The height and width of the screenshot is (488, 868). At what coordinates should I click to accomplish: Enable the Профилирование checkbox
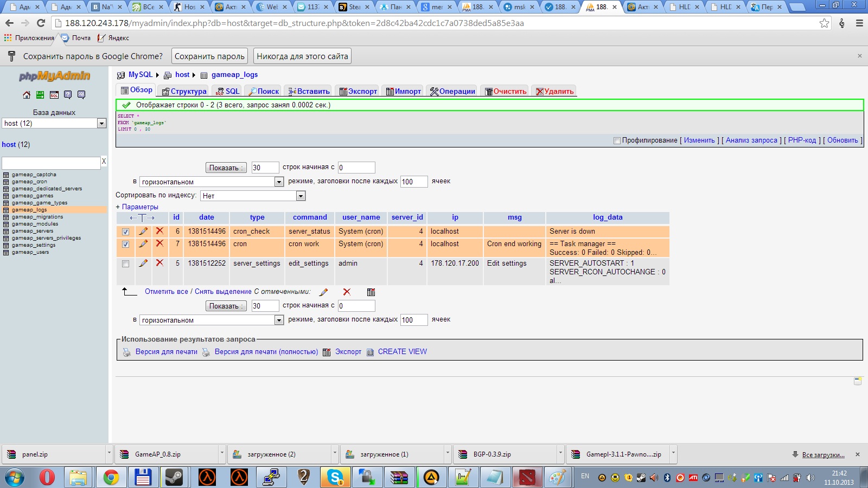617,141
